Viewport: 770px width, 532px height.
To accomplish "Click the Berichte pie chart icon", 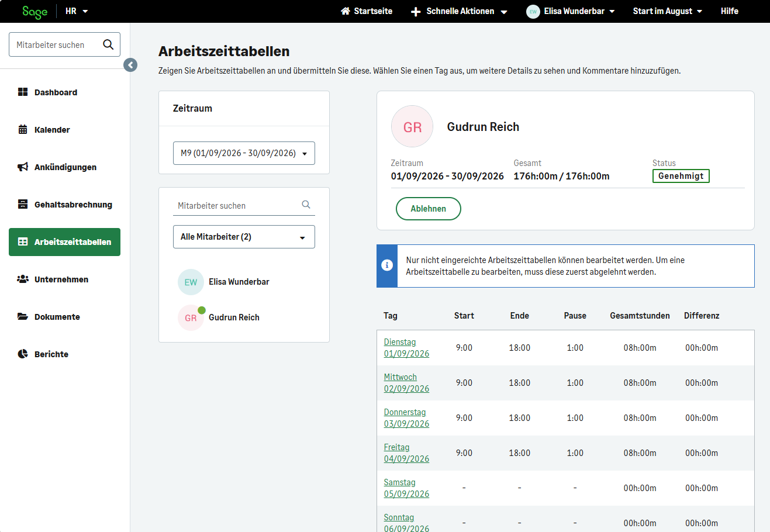I will [x=23, y=354].
